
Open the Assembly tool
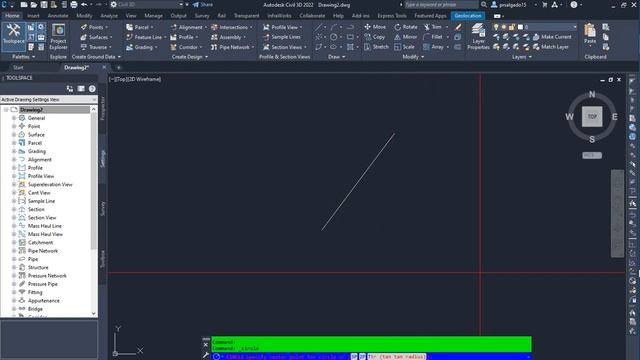pyautogui.click(x=228, y=37)
